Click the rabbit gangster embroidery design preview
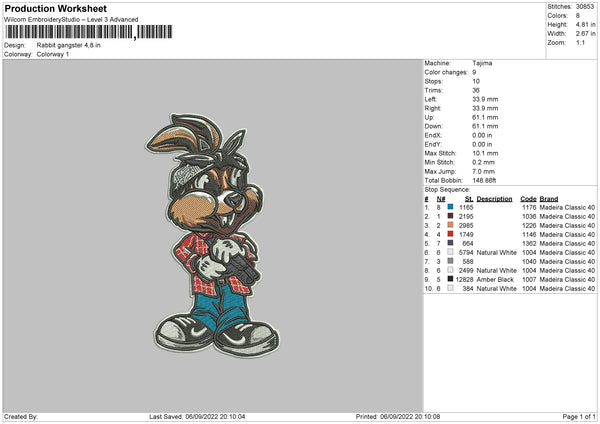Screen dimensions: 600x424 (x=212, y=235)
